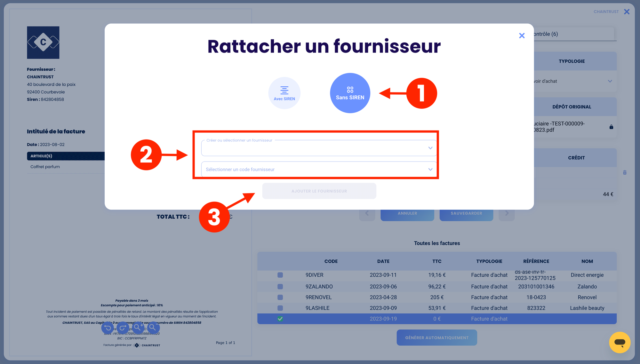Check the box for the 9RENOVEL invoice

280,297
